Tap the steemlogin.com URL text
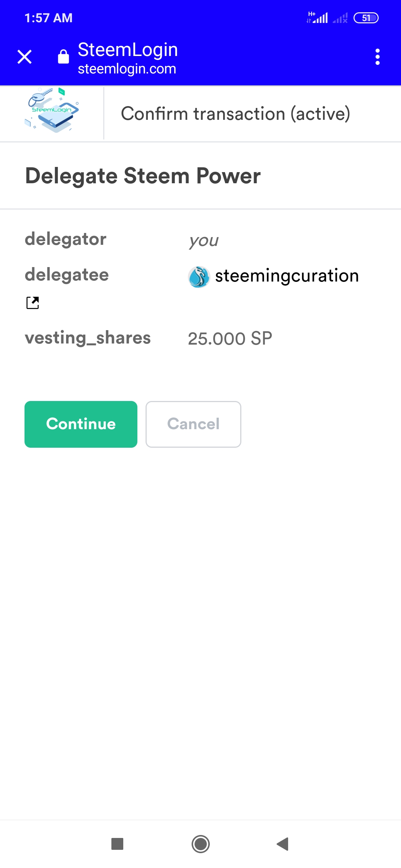 (127, 69)
